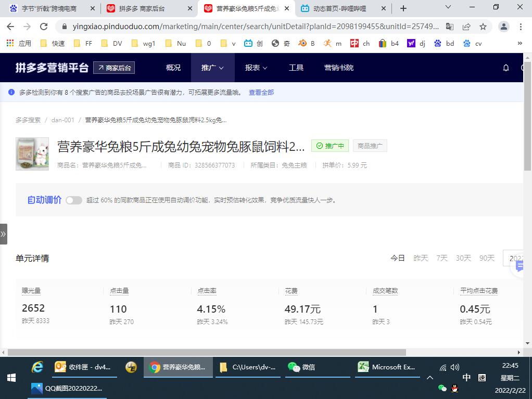Click the 多多搜索 breadcrumb link

tap(28, 120)
